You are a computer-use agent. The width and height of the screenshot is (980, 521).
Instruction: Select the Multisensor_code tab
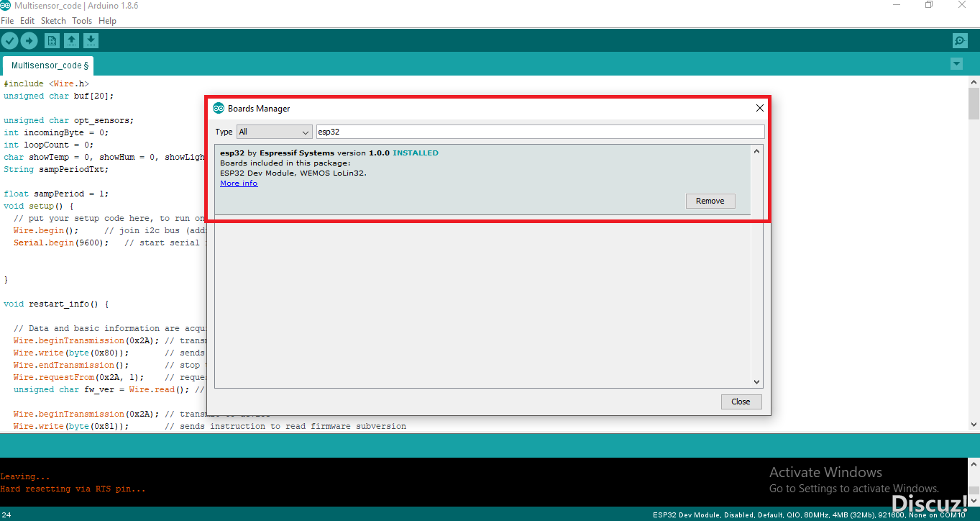click(50, 65)
